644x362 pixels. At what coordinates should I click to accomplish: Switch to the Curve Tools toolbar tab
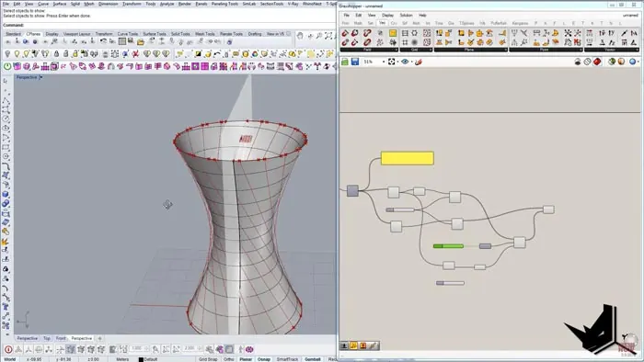[x=128, y=34]
